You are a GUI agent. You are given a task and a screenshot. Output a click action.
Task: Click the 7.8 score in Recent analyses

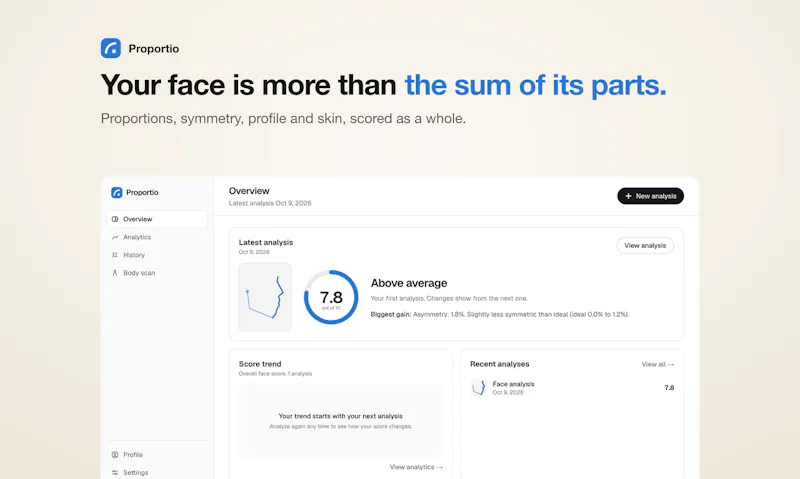pyautogui.click(x=669, y=388)
